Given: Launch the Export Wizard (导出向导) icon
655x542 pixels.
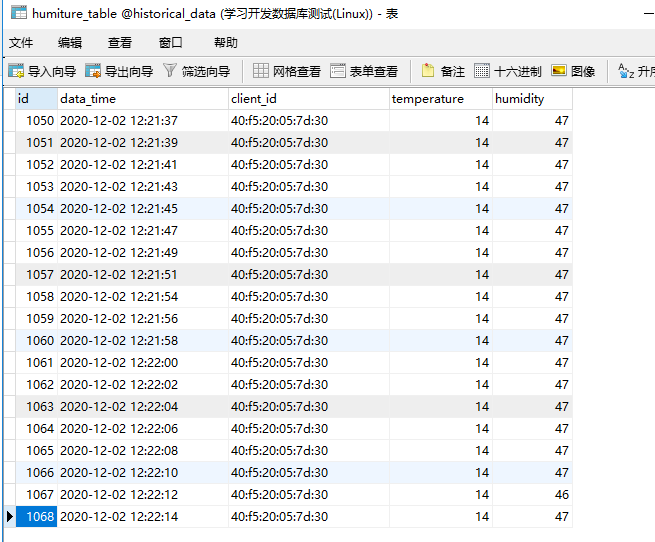Looking at the screenshot, I should click(93, 71).
